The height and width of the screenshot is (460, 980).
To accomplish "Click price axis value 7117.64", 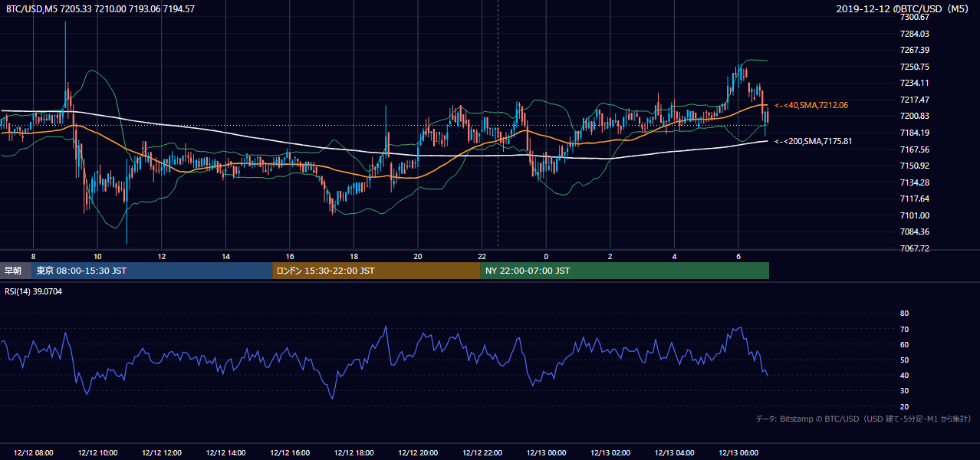I will click(915, 199).
